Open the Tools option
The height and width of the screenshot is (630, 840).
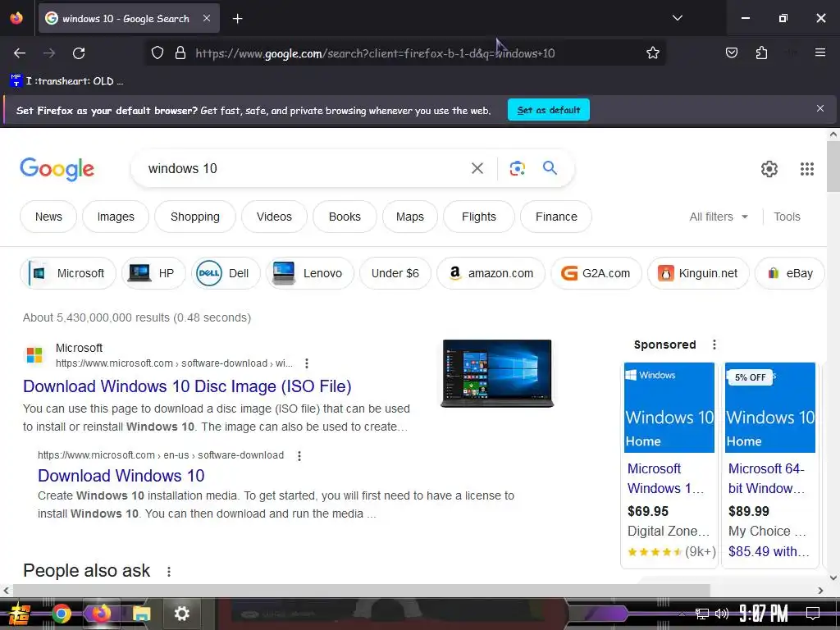[x=787, y=217]
